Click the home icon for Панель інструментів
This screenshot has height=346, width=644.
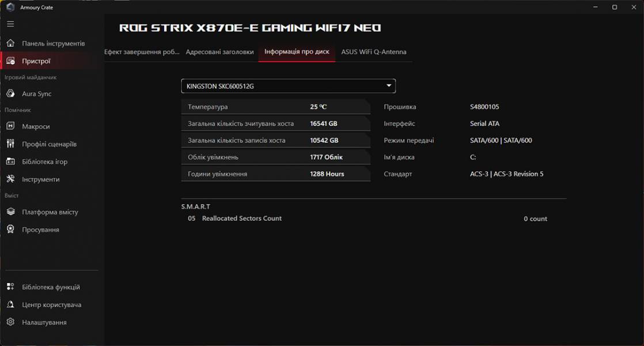tap(11, 43)
